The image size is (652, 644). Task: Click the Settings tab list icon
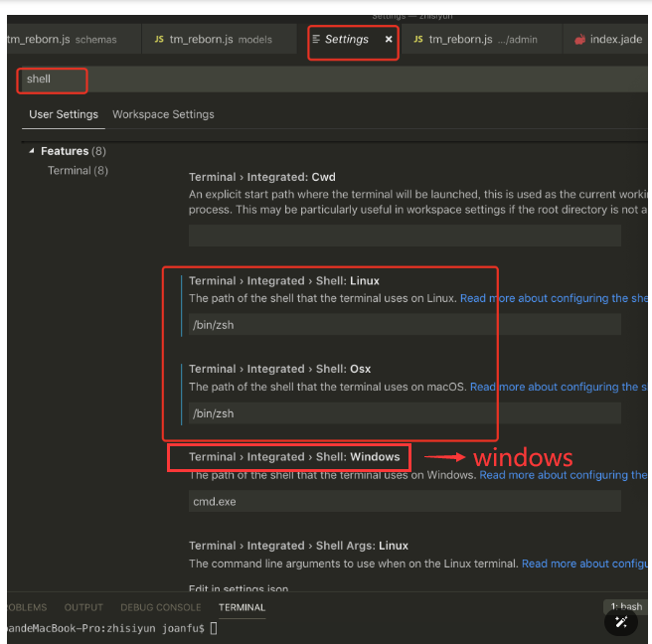point(316,39)
